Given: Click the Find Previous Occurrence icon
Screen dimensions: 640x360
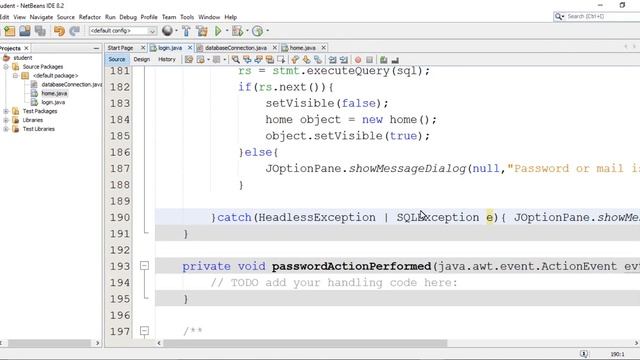Looking at the screenshot, I should pos(247,60).
